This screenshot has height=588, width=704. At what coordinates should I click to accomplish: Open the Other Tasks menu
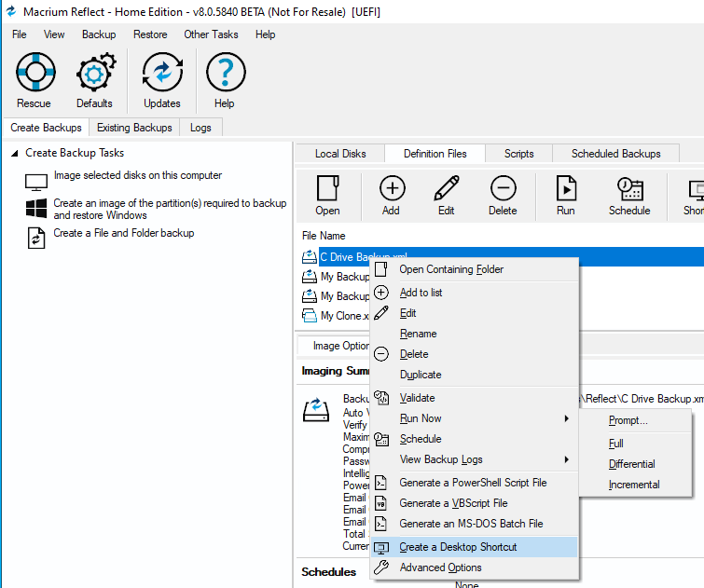[x=211, y=34]
